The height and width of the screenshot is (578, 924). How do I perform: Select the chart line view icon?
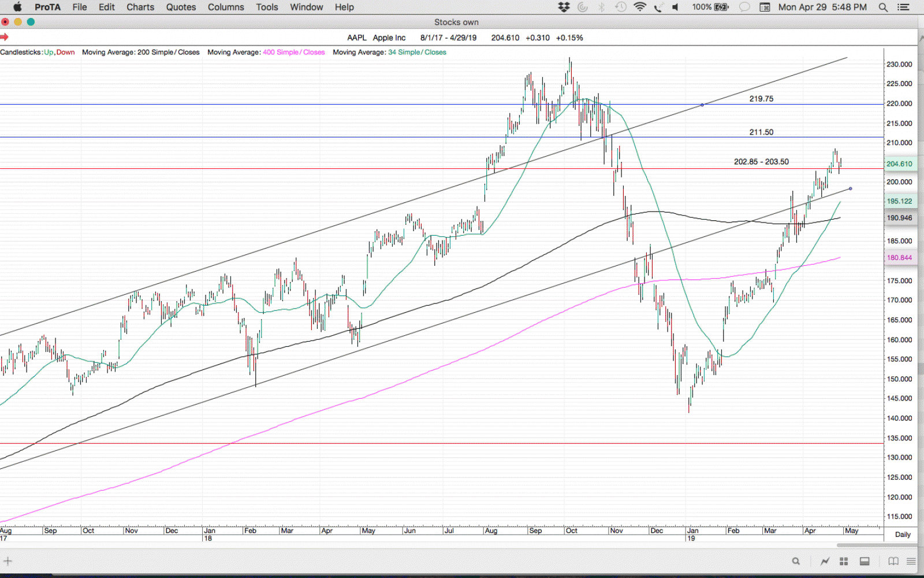pyautogui.click(x=825, y=561)
